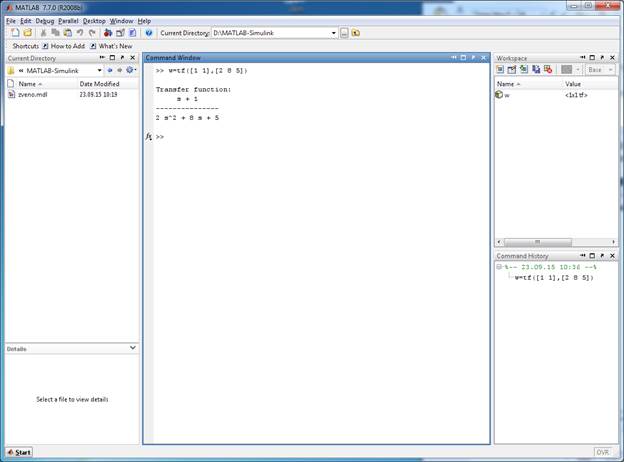
Task: Launch Simulink from the toolbar icon
Action: tap(108, 33)
